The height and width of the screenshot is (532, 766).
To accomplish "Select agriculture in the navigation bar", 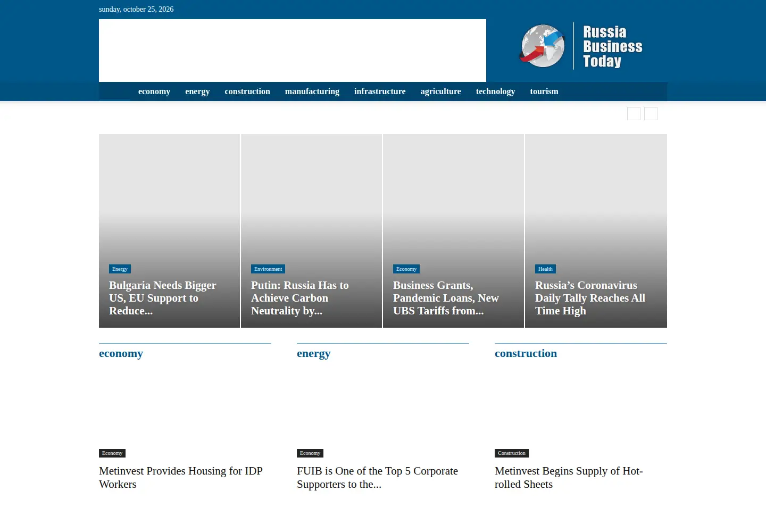I will (x=441, y=92).
